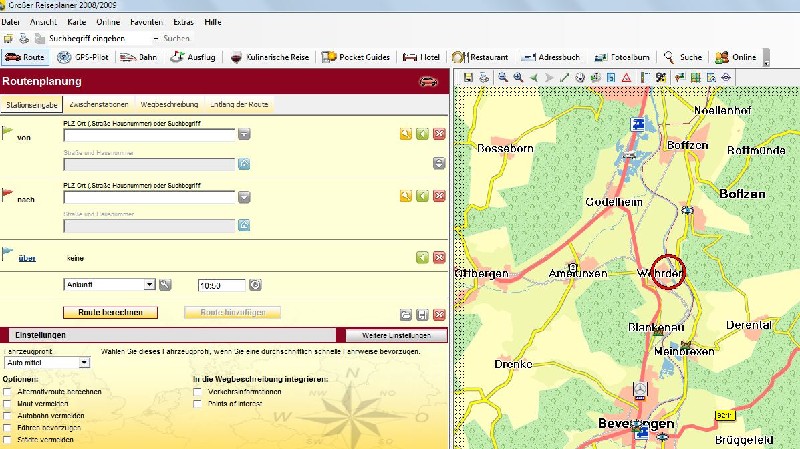Click the red warning triangle map icon
The width and height of the screenshot is (800, 449).
[x=625, y=77]
